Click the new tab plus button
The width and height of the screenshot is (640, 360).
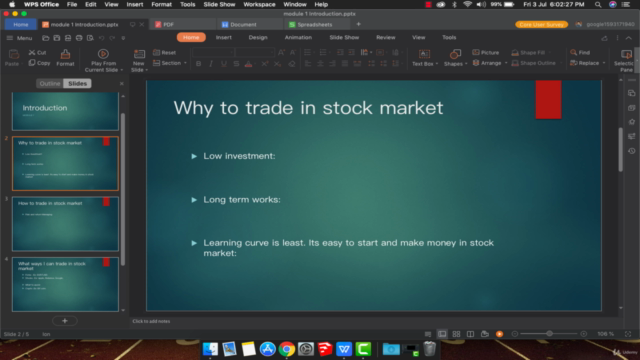[358, 24]
